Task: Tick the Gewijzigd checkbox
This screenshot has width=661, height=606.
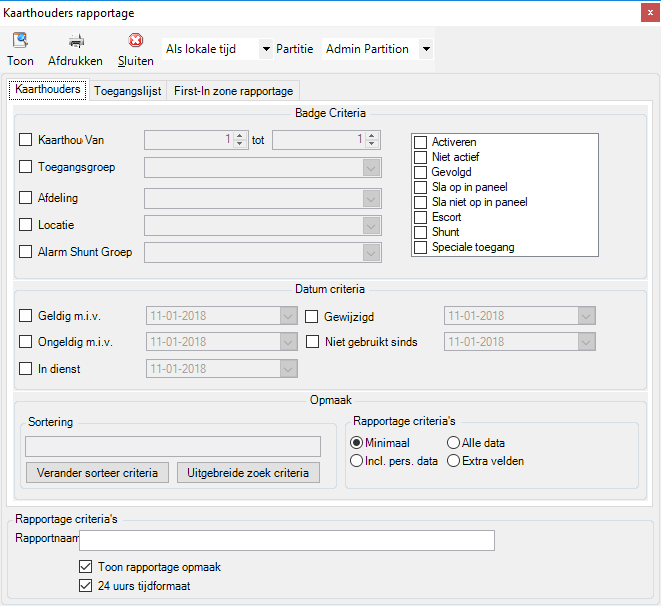Action: 312,316
